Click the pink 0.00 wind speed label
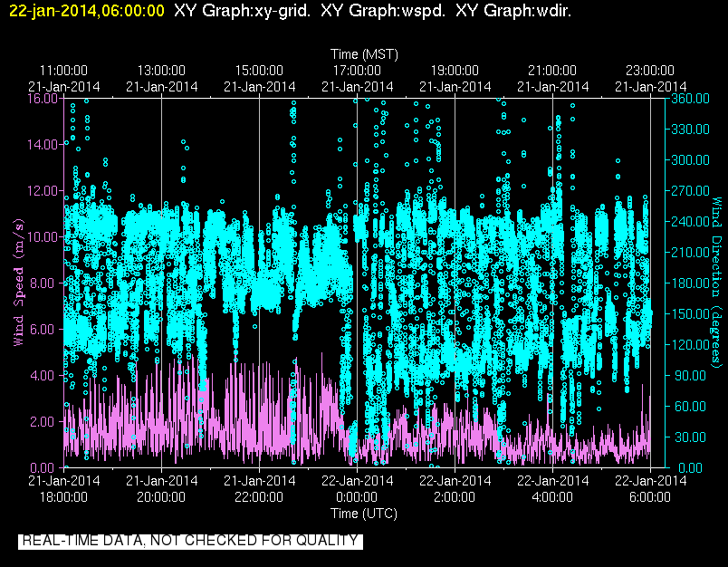Image resolution: width=728 pixels, height=567 pixels. pos(45,468)
